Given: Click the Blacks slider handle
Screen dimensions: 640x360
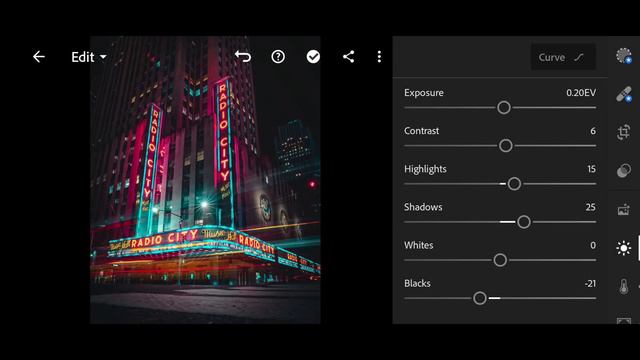Looking at the screenshot, I should (x=480, y=298).
